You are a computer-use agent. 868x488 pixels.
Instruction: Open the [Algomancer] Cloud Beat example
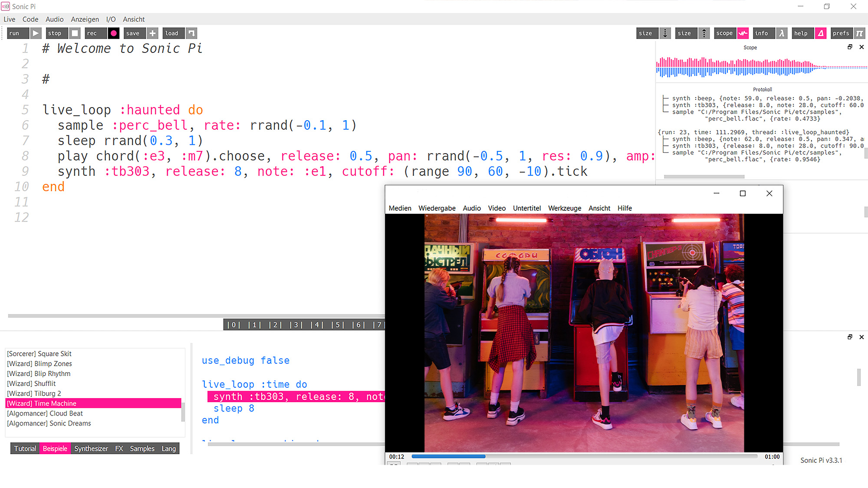pos(45,413)
